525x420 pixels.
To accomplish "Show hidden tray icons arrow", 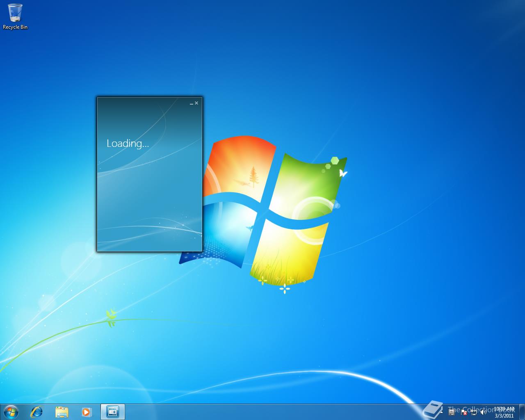I will click(442, 412).
